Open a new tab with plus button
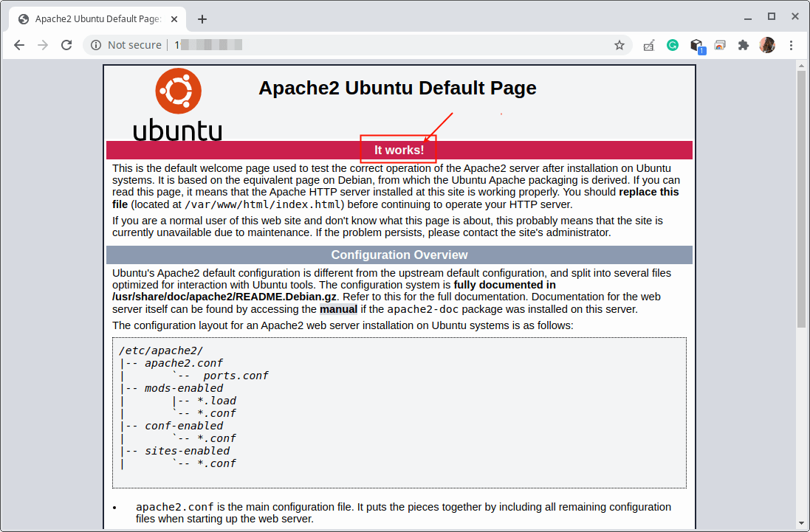This screenshot has height=532, width=810. point(202,19)
